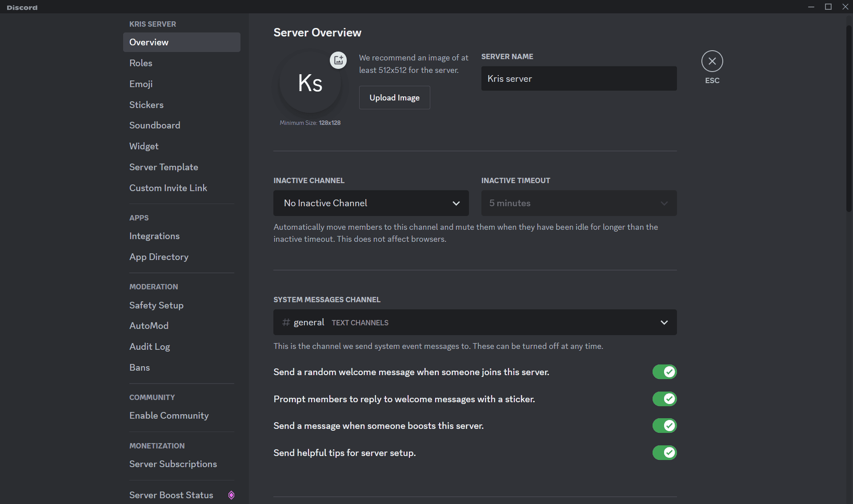The image size is (853, 504).
Task: Expand the System Messages Channel dropdown
Action: click(475, 322)
